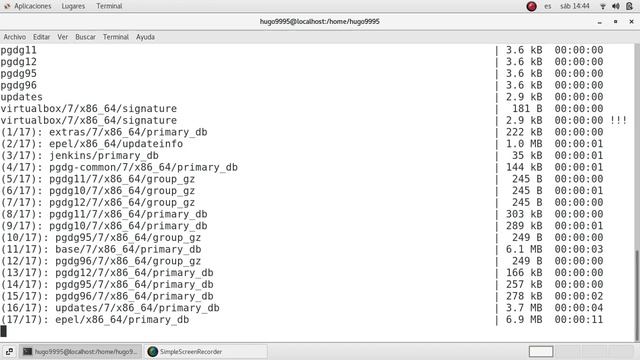Click '(3/17): jenkins/primary_db'
Screen dimensions: 640x360
[x=80, y=156]
